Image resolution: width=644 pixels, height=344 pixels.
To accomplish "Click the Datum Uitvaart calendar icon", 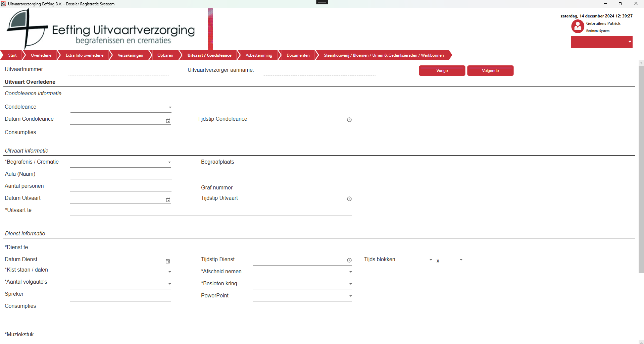I will [168, 200].
